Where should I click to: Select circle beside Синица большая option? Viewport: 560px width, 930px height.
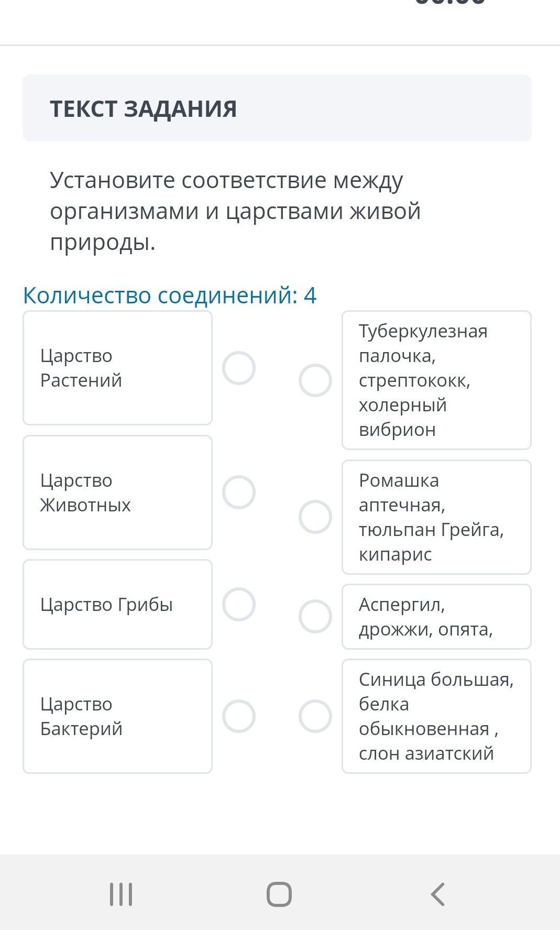pos(315,716)
